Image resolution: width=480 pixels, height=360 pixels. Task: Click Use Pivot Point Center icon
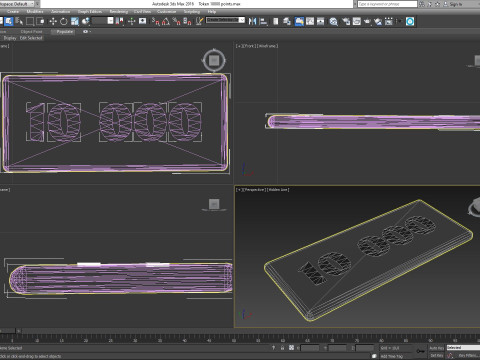click(119, 22)
